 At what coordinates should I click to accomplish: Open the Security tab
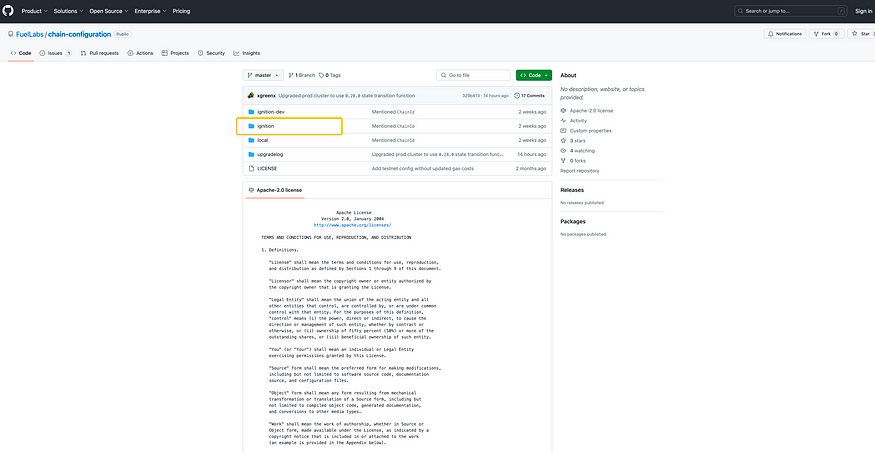coord(211,53)
